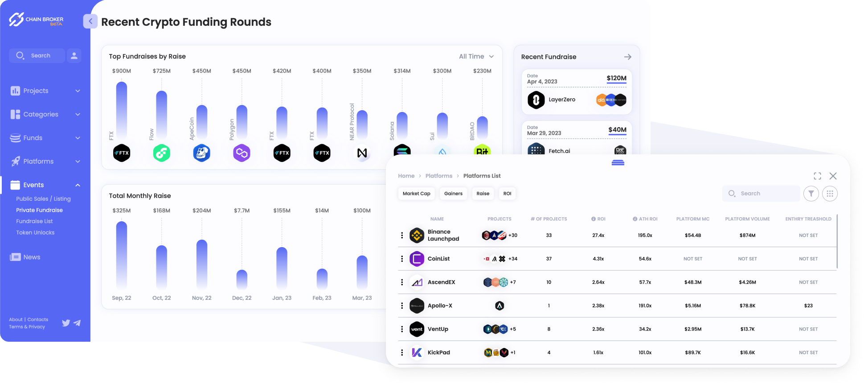Open the All Time period dropdown
The image size is (868, 389).
[x=476, y=57]
